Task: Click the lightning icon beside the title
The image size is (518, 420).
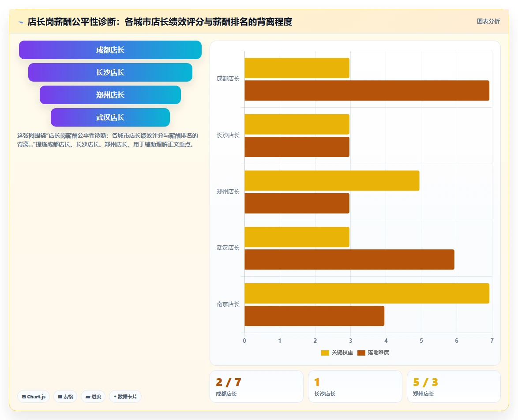Action: pos(21,22)
